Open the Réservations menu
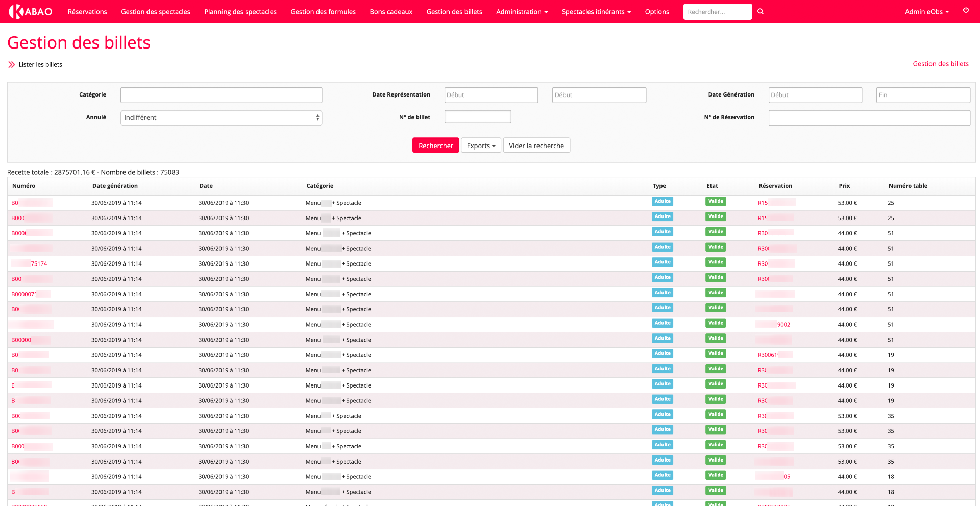980x506 pixels. click(x=87, y=12)
